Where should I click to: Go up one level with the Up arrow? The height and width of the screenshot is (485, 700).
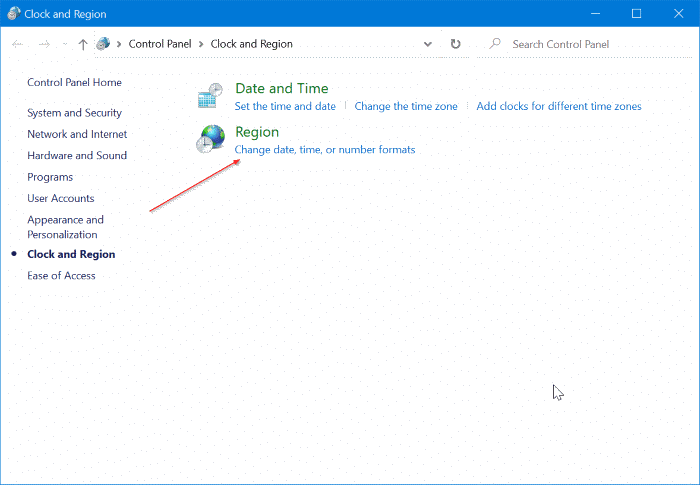pyautogui.click(x=83, y=44)
